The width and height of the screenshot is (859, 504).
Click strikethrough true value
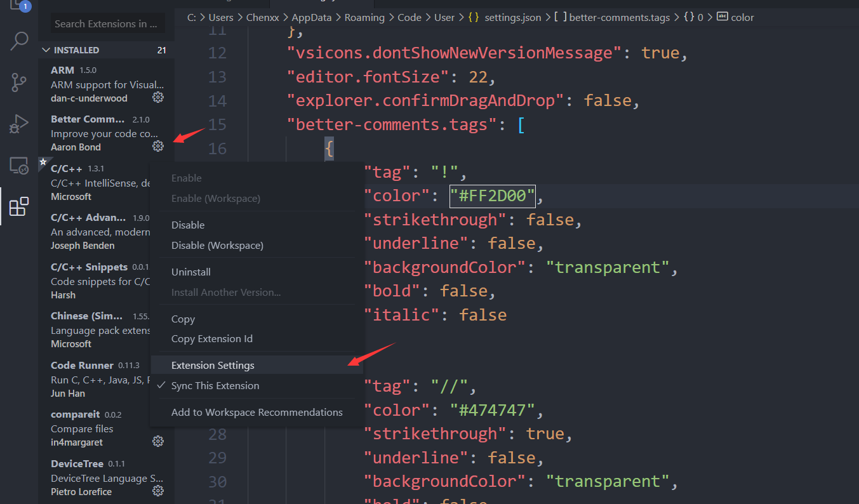click(545, 434)
